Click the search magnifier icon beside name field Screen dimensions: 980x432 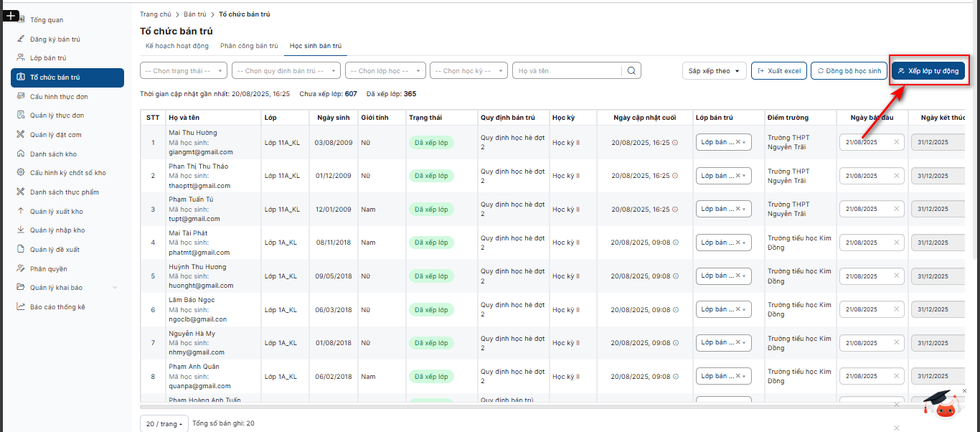click(631, 71)
